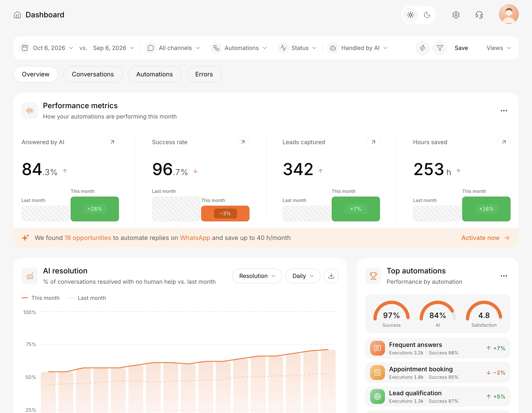
Task: Download the AI resolution chart
Action: coord(331,276)
